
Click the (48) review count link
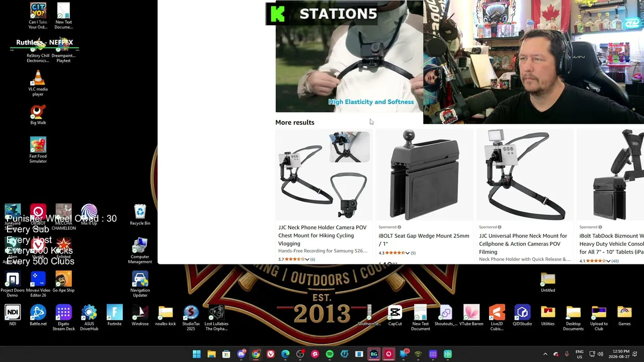point(615,261)
